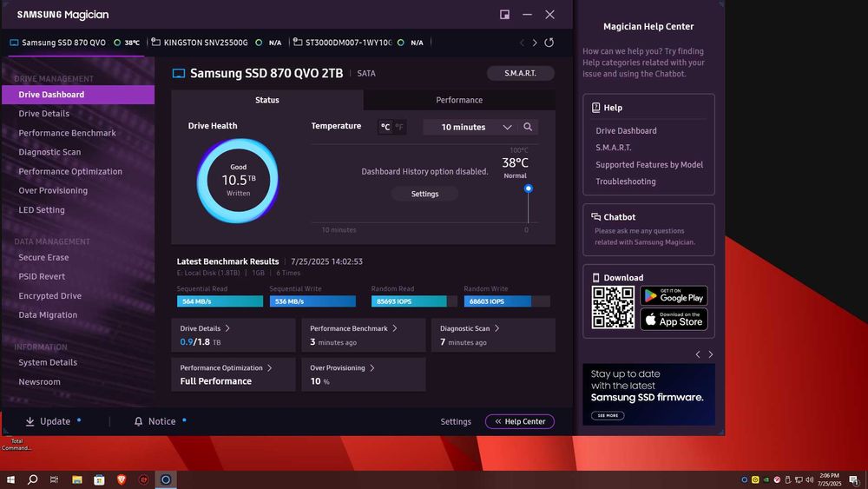Open Encrypted Drive in the sidebar

click(49, 295)
